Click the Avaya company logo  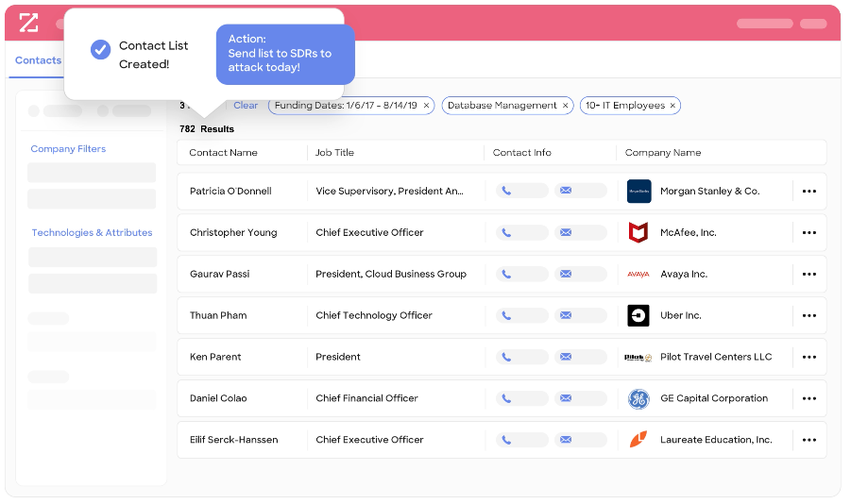638,275
